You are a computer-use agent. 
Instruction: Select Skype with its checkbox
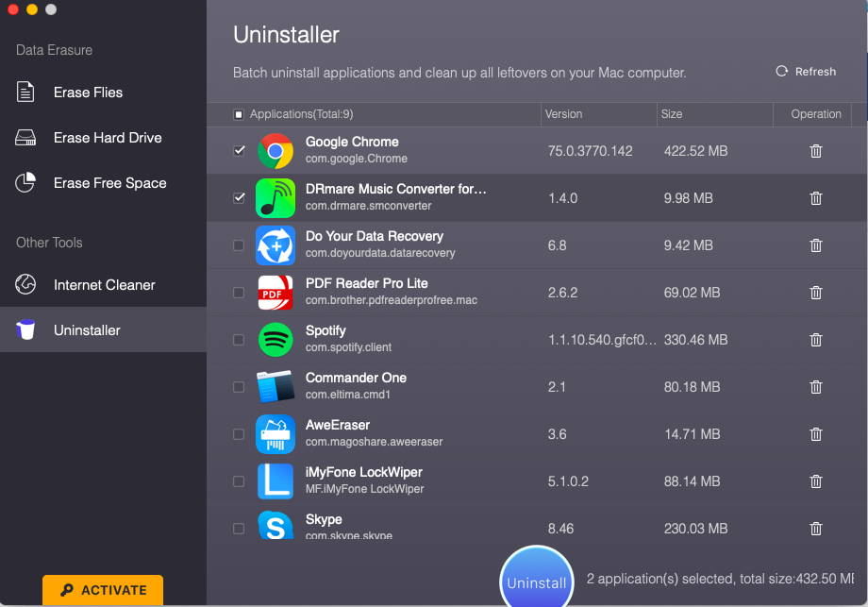point(239,529)
